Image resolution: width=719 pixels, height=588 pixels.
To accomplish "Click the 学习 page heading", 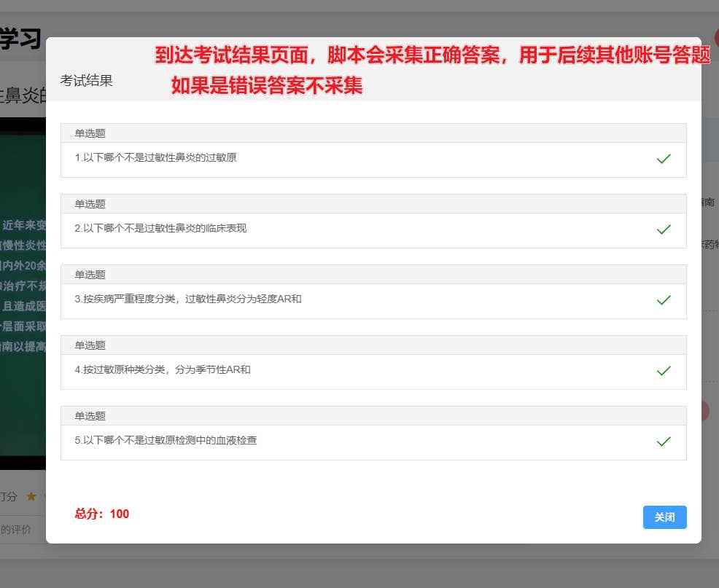I will tap(20, 38).
